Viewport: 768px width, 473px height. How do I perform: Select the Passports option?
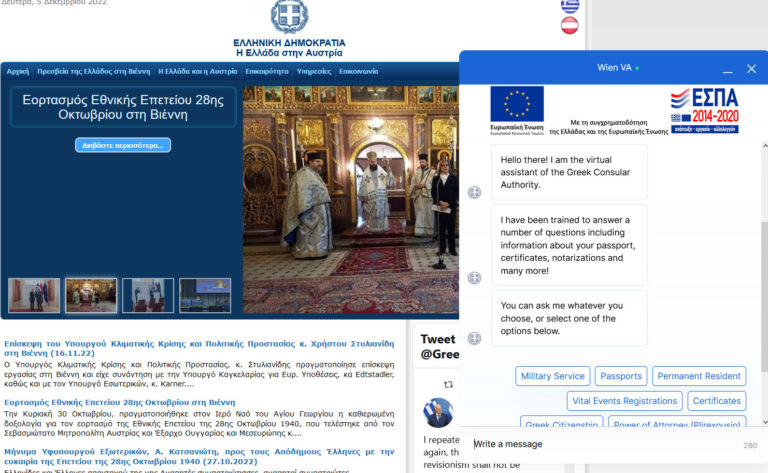(621, 376)
